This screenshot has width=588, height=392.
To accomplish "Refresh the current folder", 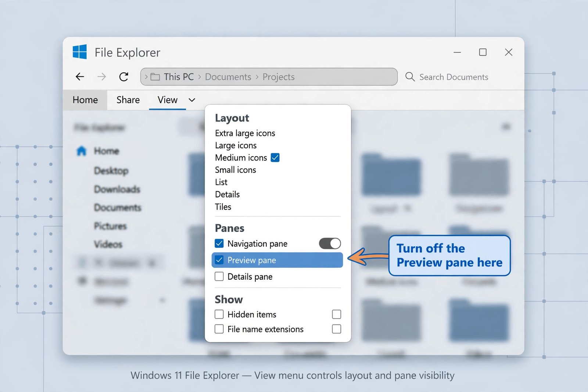I will tap(124, 76).
